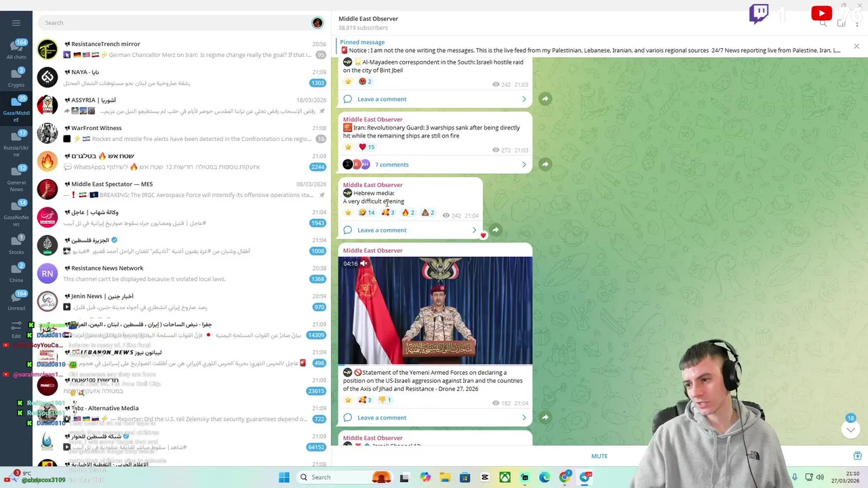Open the Windows Start menu
This screenshot has width=868, height=488.
click(x=284, y=477)
